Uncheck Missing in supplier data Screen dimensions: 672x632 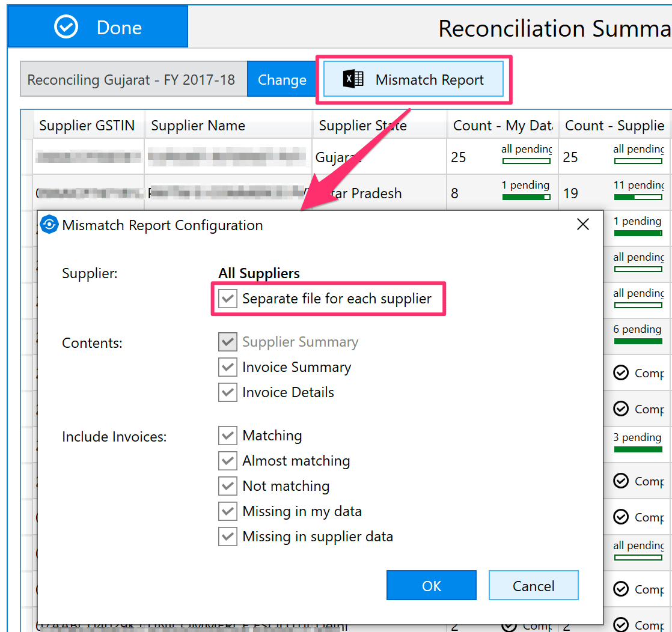(228, 536)
